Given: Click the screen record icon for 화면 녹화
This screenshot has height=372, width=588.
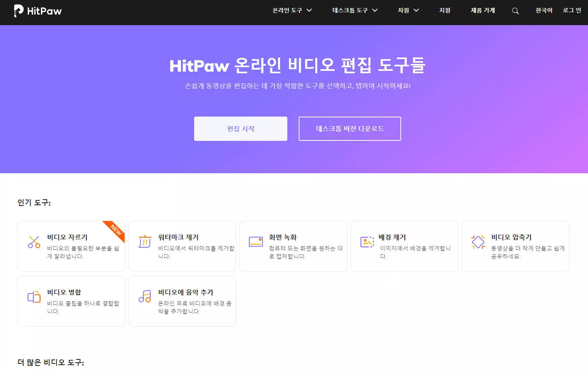Looking at the screenshot, I should tap(256, 242).
